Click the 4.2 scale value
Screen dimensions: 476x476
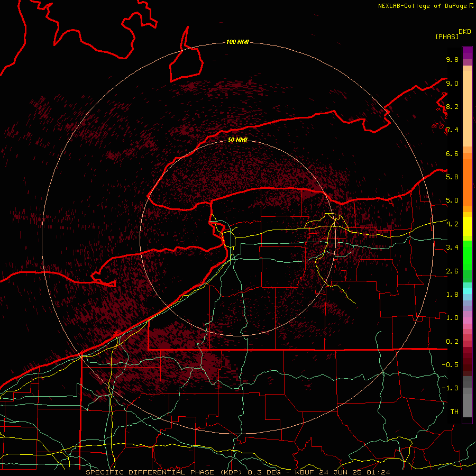pyautogui.click(x=452, y=224)
